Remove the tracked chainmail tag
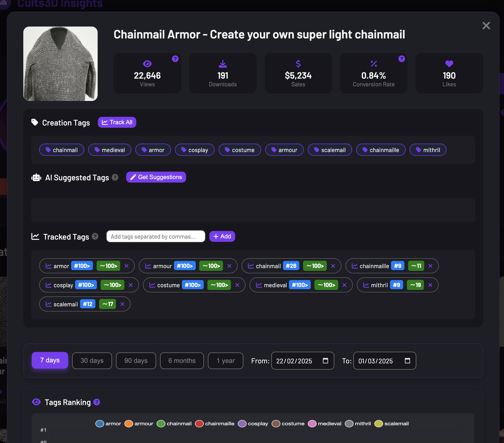The width and height of the screenshot is (504, 443). coord(333,266)
